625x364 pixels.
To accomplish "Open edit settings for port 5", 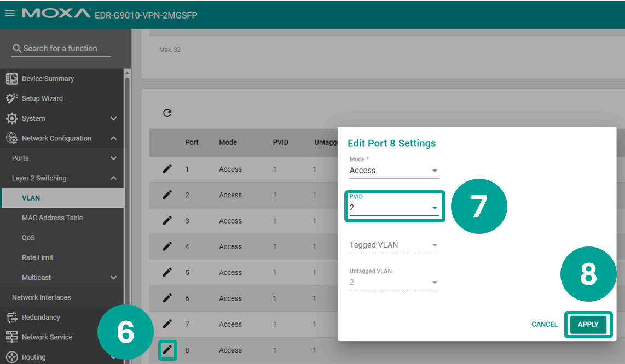I will pyautogui.click(x=167, y=272).
